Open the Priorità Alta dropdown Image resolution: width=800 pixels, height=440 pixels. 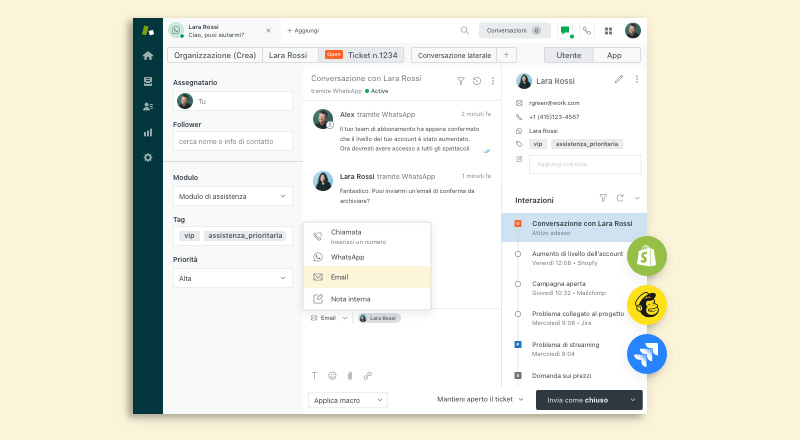coord(233,278)
